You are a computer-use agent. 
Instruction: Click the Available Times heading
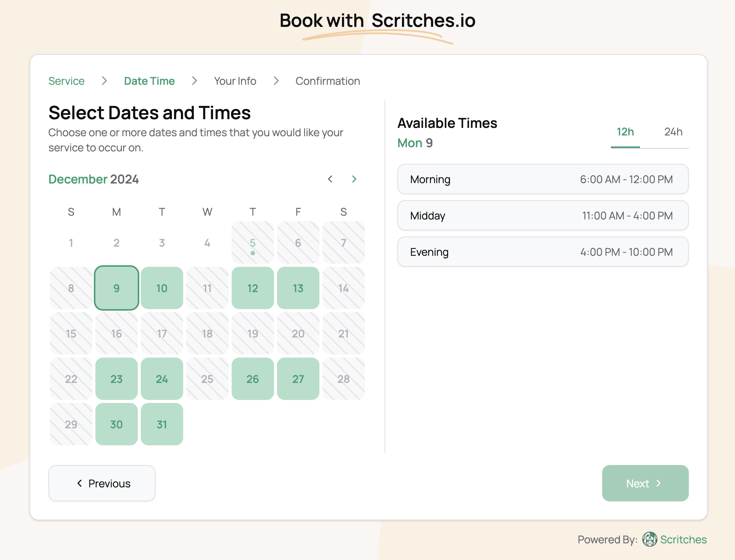(x=447, y=123)
